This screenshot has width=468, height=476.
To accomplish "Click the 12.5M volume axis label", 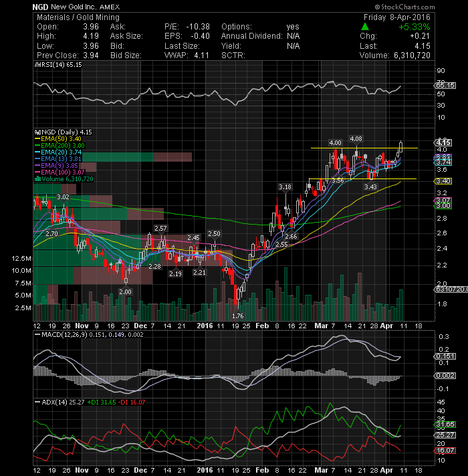I will pyautogui.click(x=21, y=259).
